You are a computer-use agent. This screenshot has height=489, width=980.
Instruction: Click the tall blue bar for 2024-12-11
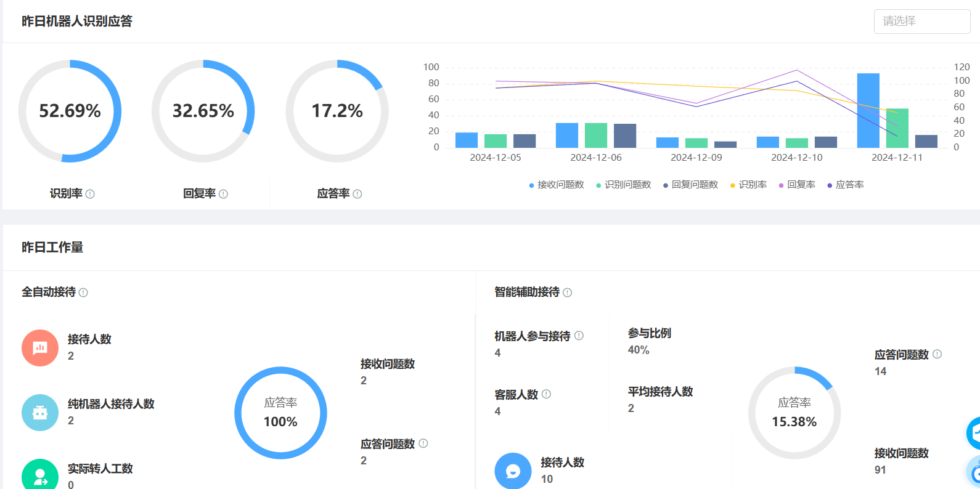(x=868, y=110)
